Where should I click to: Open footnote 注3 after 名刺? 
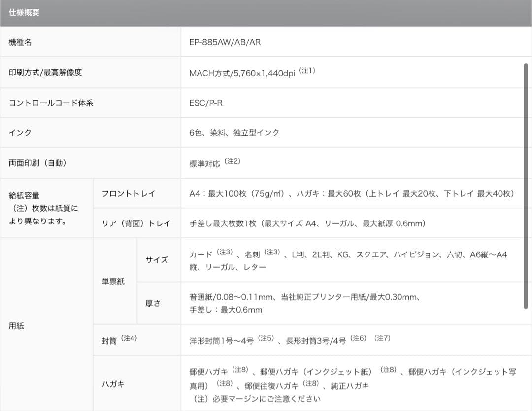(x=272, y=252)
